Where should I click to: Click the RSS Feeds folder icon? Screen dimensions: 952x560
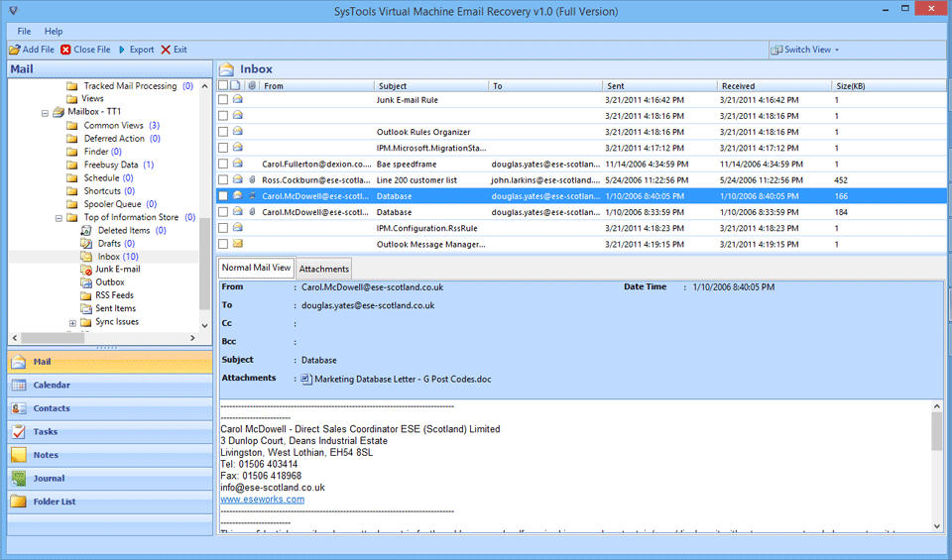[x=86, y=295]
